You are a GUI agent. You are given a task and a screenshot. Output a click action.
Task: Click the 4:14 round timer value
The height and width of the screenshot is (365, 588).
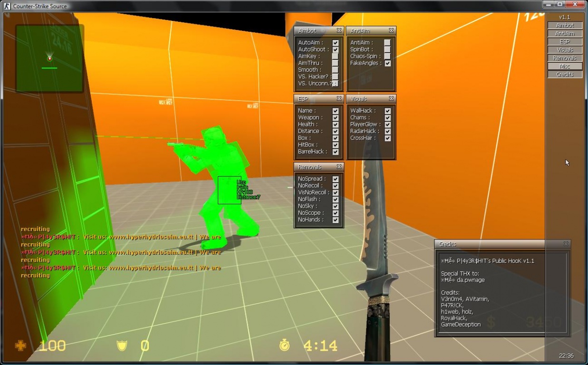pyautogui.click(x=320, y=346)
